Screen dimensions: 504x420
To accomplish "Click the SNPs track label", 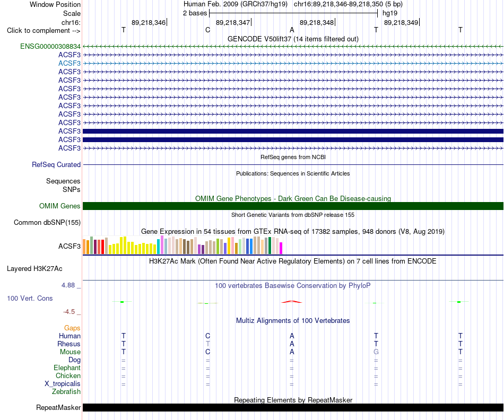I will pyautogui.click(x=72, y=190).
